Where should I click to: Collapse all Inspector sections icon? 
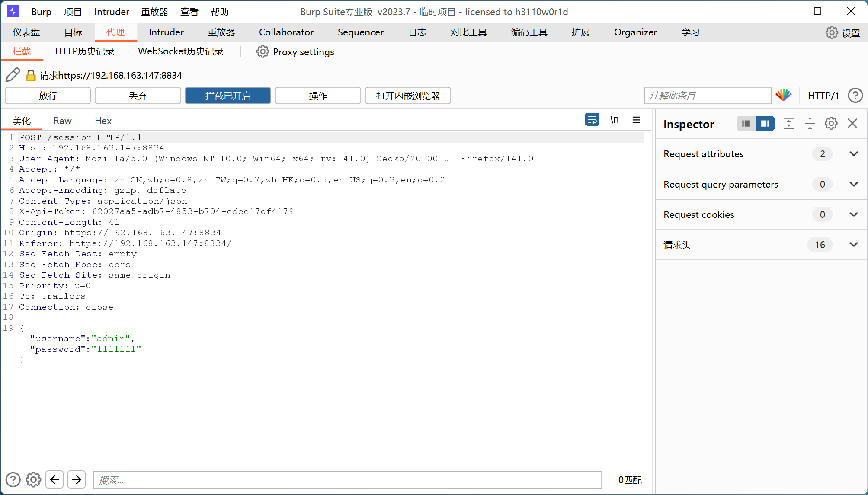(810, 124)
